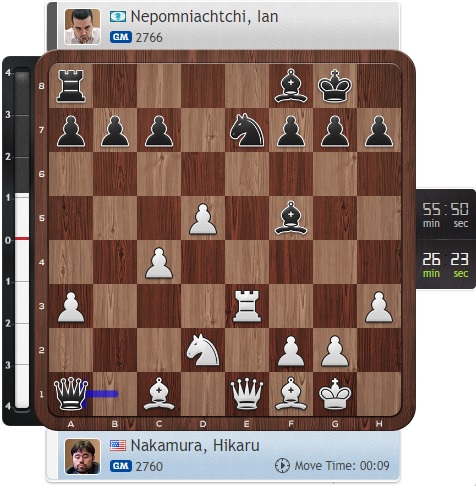Viewport: 476px width, 486px height.
Task: Click the USA flag beside Nakamura
Action: point(118,445)
